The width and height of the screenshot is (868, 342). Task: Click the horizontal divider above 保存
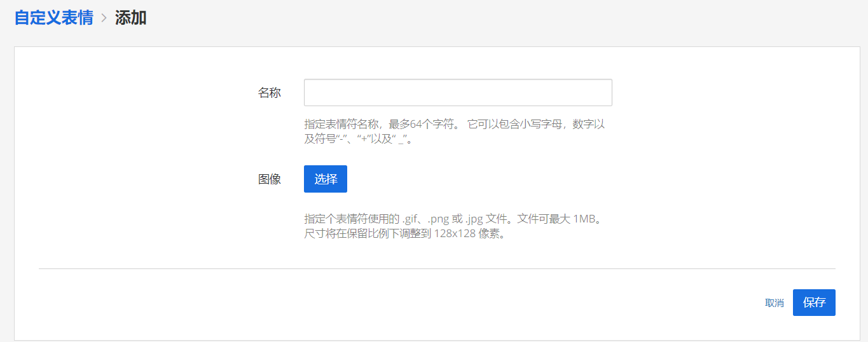click(x=437, y=269)
